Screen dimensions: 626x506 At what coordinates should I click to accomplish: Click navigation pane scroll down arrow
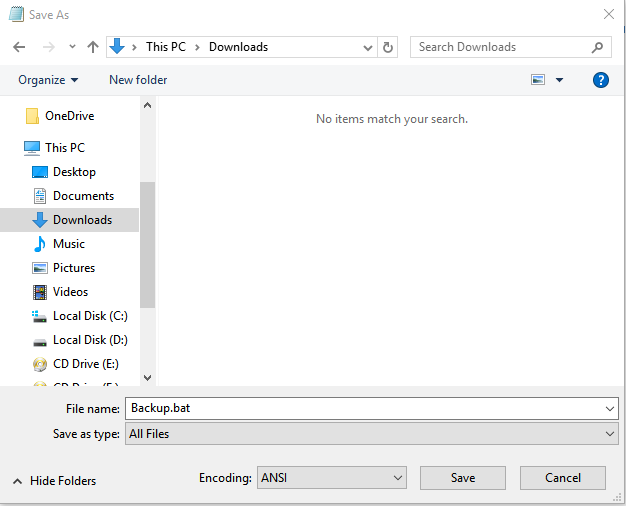(147, 377)
